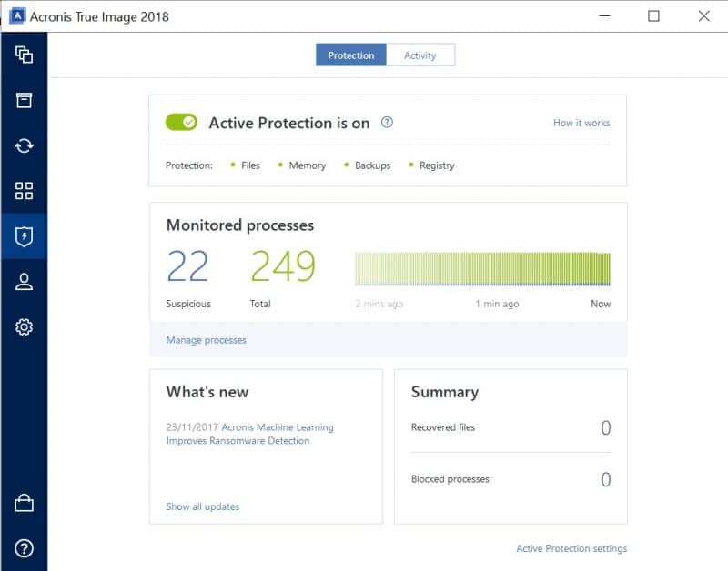Viewport: 728px width, 571px height.
Task: Click the total count 249
Action: pos(283,265)
